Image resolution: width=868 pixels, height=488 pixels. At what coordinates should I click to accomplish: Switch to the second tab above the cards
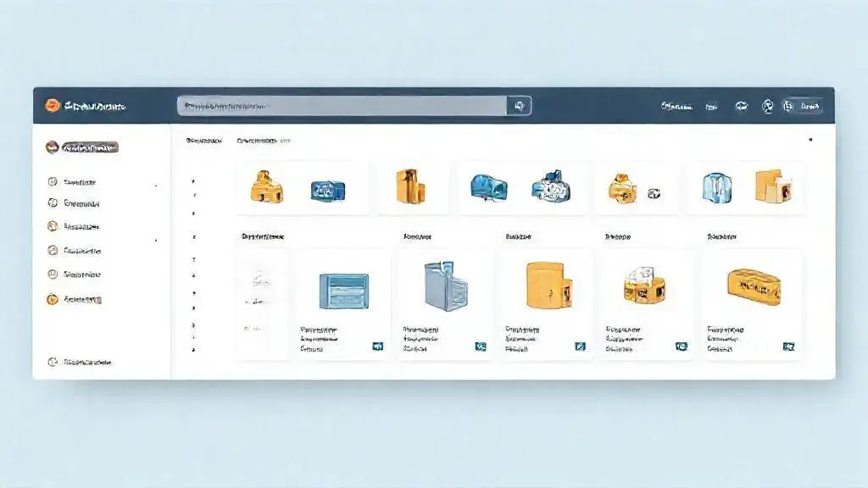(263, 141)
